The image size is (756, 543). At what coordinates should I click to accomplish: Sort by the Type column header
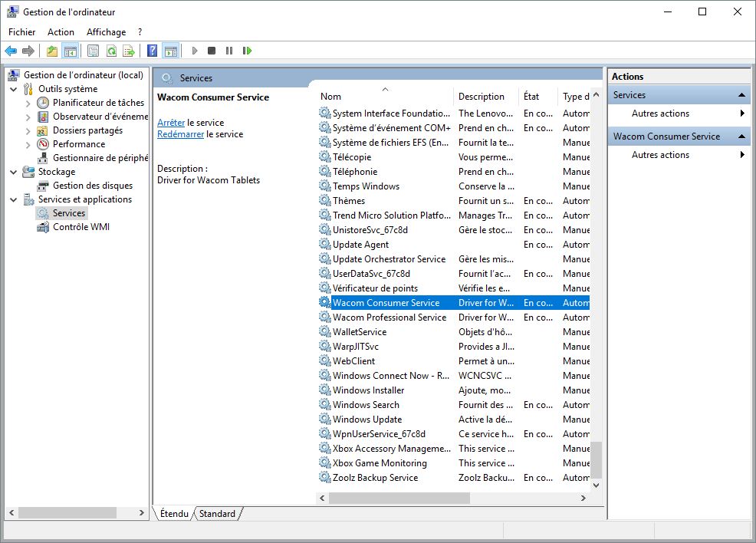[574, 97]
